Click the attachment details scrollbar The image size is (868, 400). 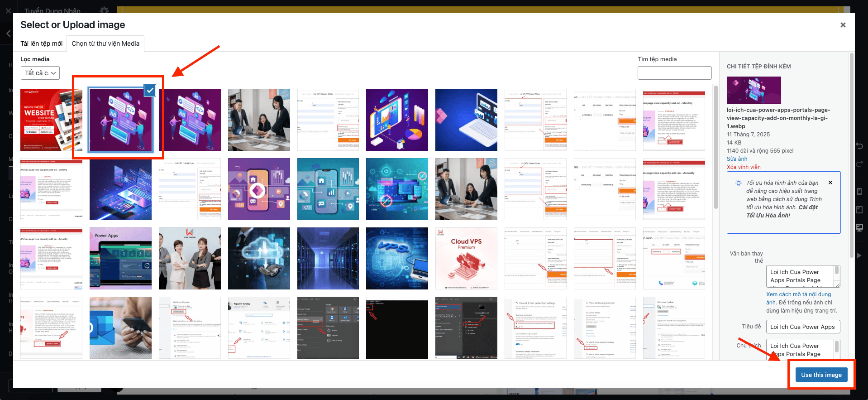[x=851, y=155]
